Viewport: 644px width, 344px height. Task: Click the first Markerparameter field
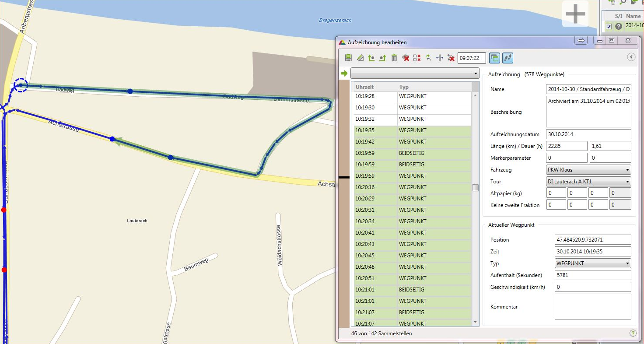[567, 158]
